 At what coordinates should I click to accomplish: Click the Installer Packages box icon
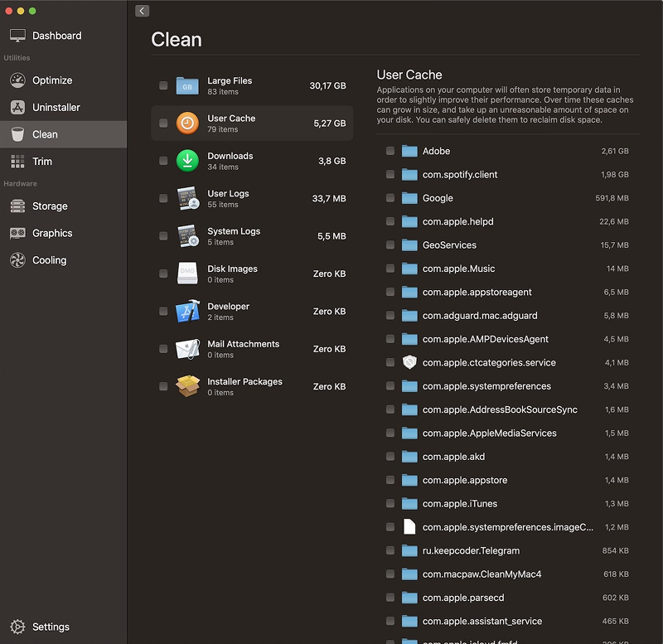[188, 386]
